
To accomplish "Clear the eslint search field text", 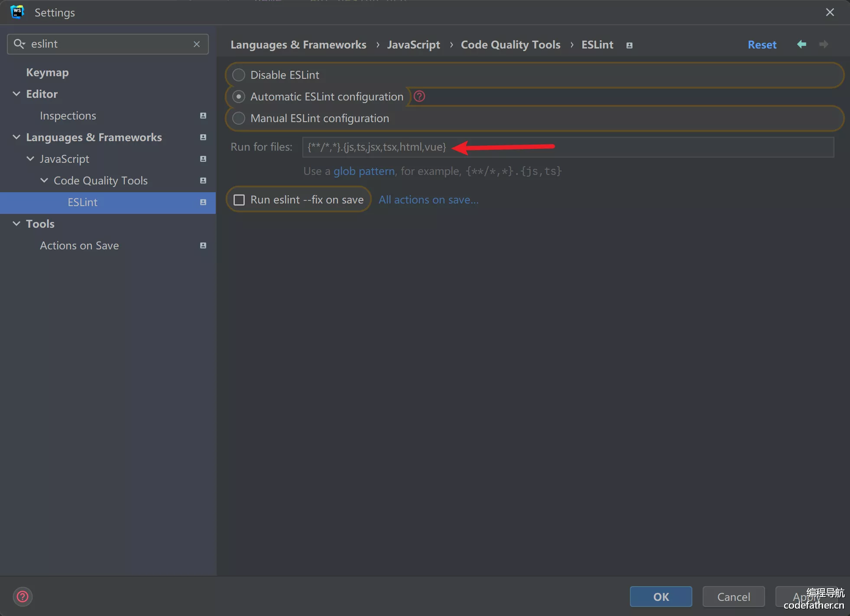I will (x=197, y=44).
